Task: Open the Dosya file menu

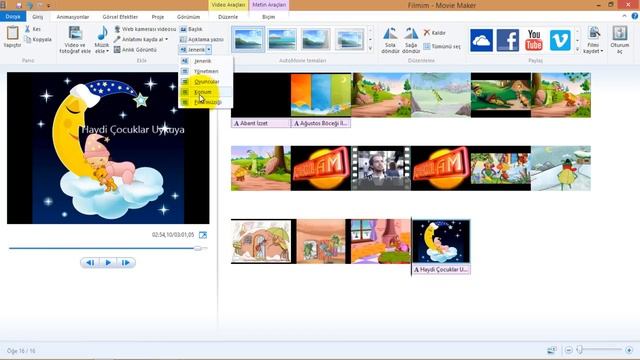Action: pos(13,16)
